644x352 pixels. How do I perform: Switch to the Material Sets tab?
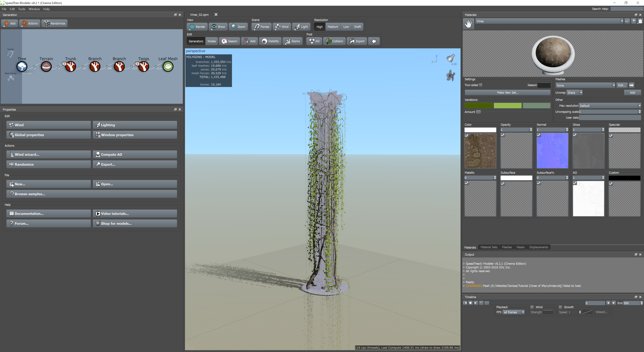coord(489,247)
